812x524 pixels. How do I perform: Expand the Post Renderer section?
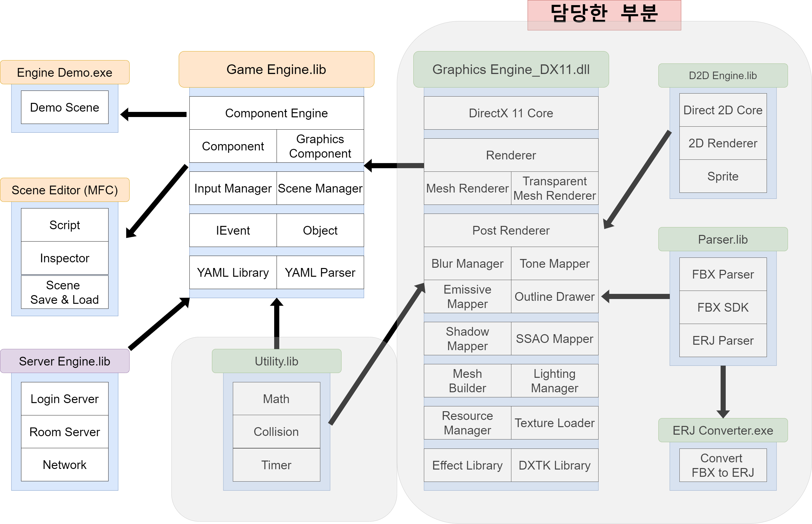tap(510, 230)
